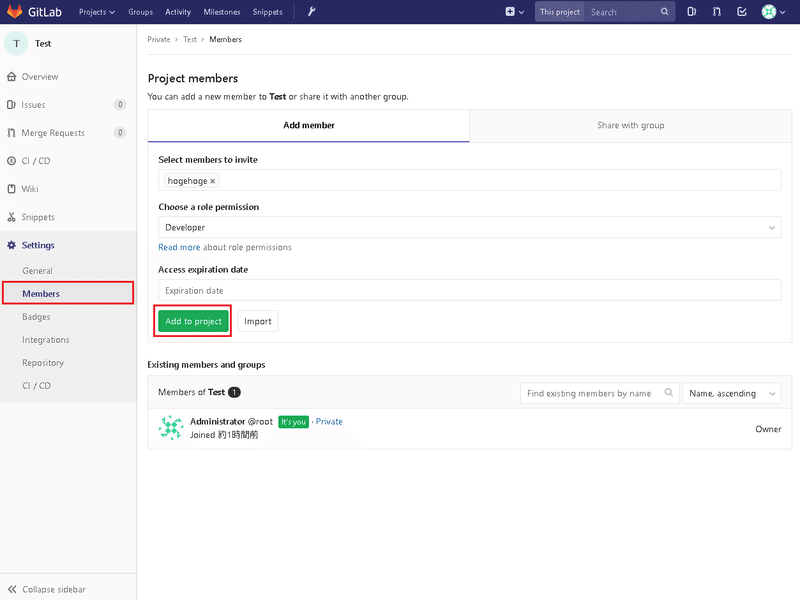Click the Merge Requests count badge 0
Image resolution: width=800 pixels, height=600 pixels.
pyautogui.click(x=120, y=133)
